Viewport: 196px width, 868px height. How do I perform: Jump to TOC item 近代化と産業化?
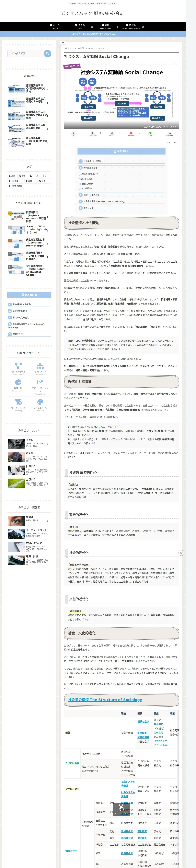(x=90, y=168)
